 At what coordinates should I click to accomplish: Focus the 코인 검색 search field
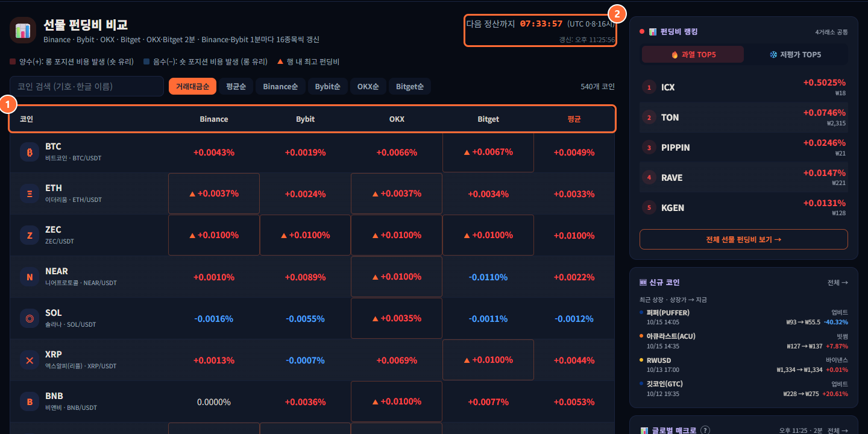point(87,86)
